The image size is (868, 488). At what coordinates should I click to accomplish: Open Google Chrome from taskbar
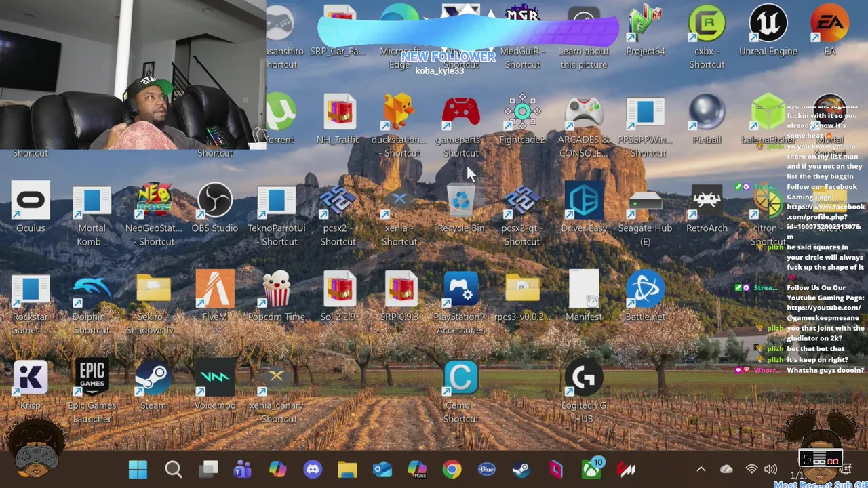(452, 469)
